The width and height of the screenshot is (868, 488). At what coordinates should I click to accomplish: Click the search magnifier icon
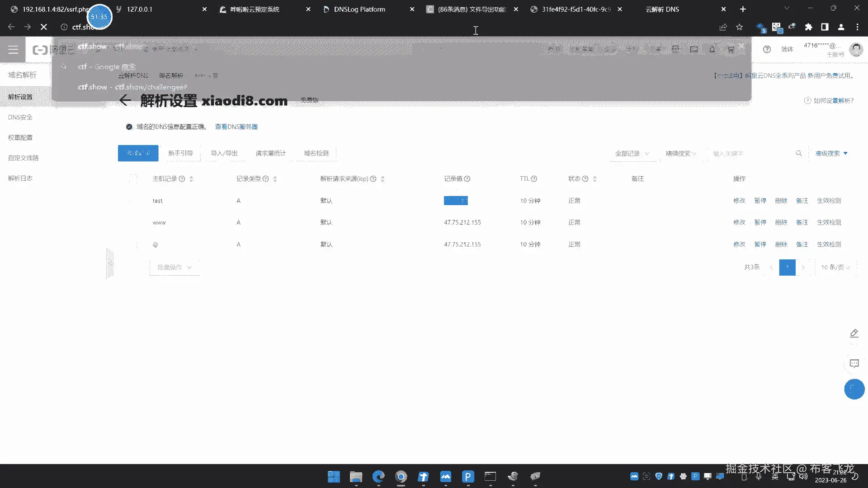[799, 154]
